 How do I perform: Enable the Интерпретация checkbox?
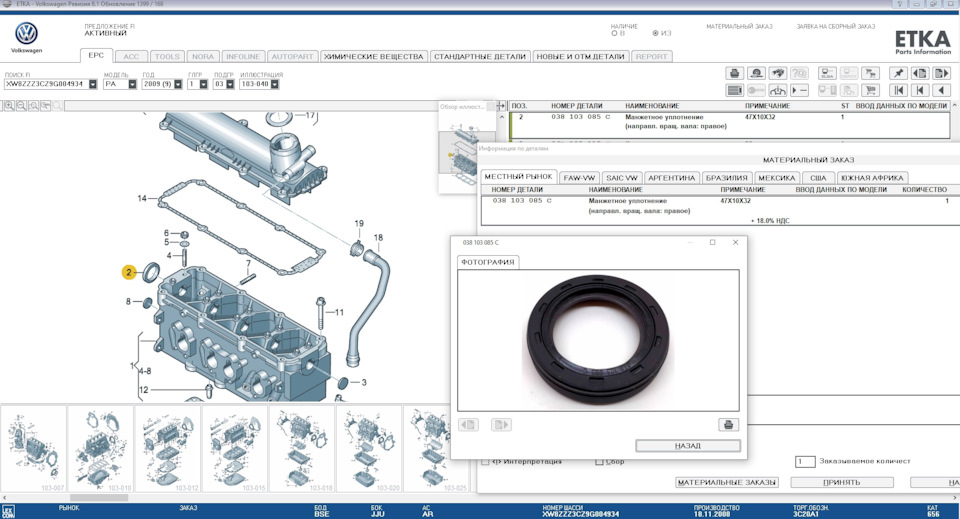(485, 461)
